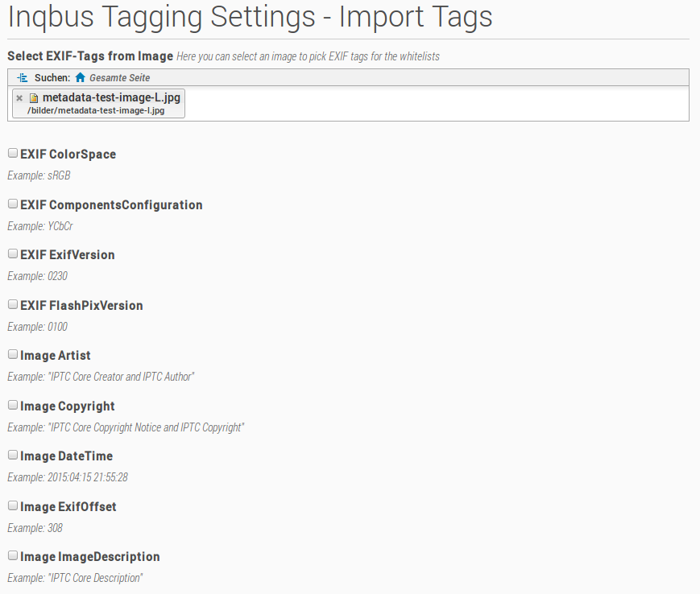This screenshot has height=594, width=700.
Task: Select the metadata-test-image-L.jpg token
Action: coord(111,96)
